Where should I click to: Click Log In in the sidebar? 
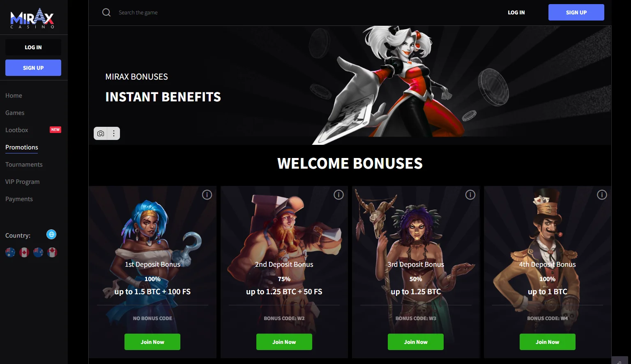pos(33,47)
